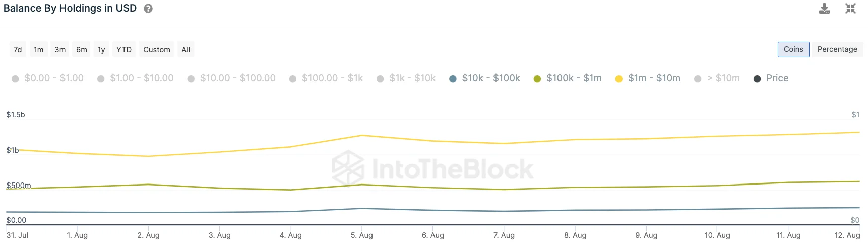Select the 1m time range
The height and width of the screenshot is (245, 868).
39,50
